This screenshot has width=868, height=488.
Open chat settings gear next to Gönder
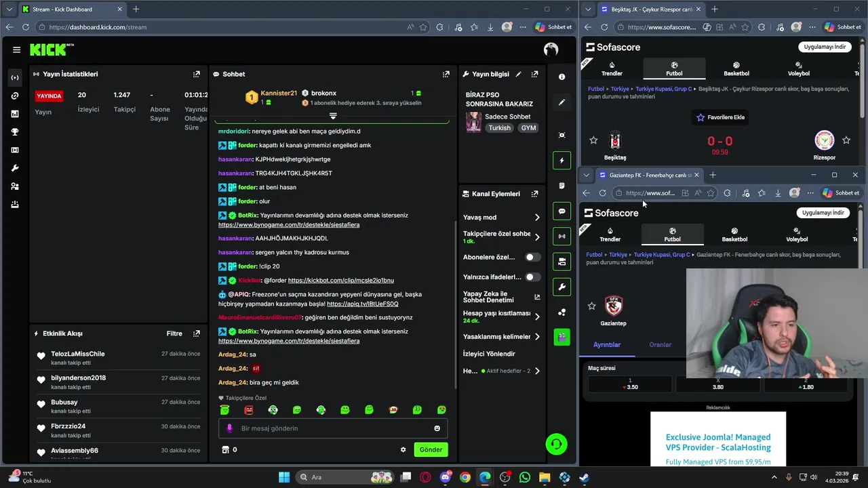pos(403,449)
